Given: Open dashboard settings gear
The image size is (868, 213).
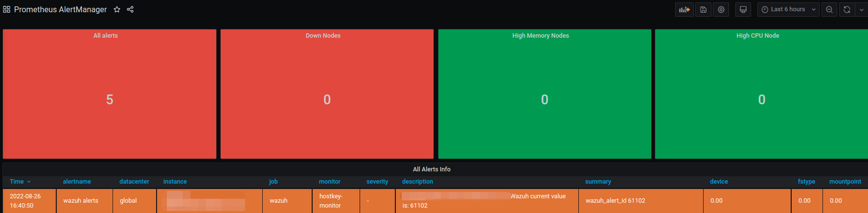Looking at the screenshot, I should click(x=721, y=9).
